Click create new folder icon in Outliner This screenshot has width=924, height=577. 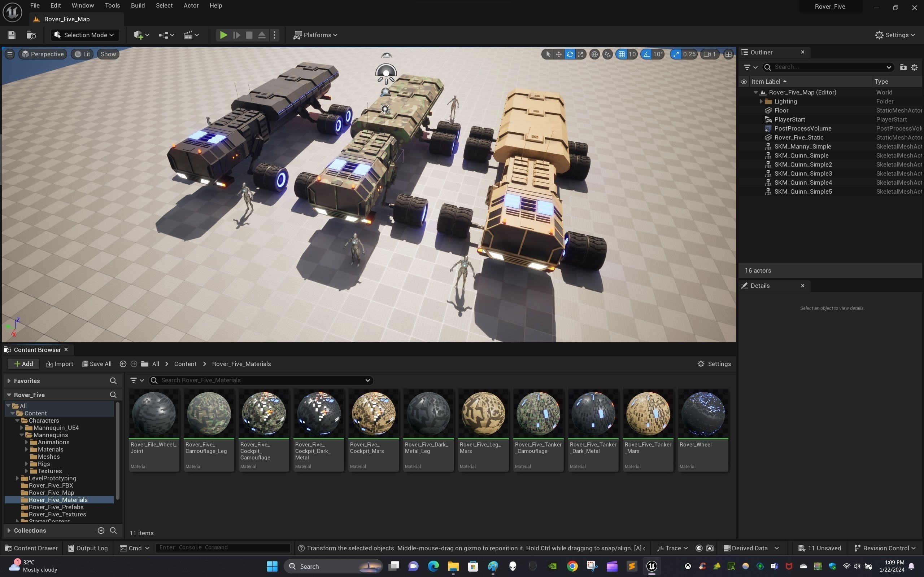click(903, 67)
